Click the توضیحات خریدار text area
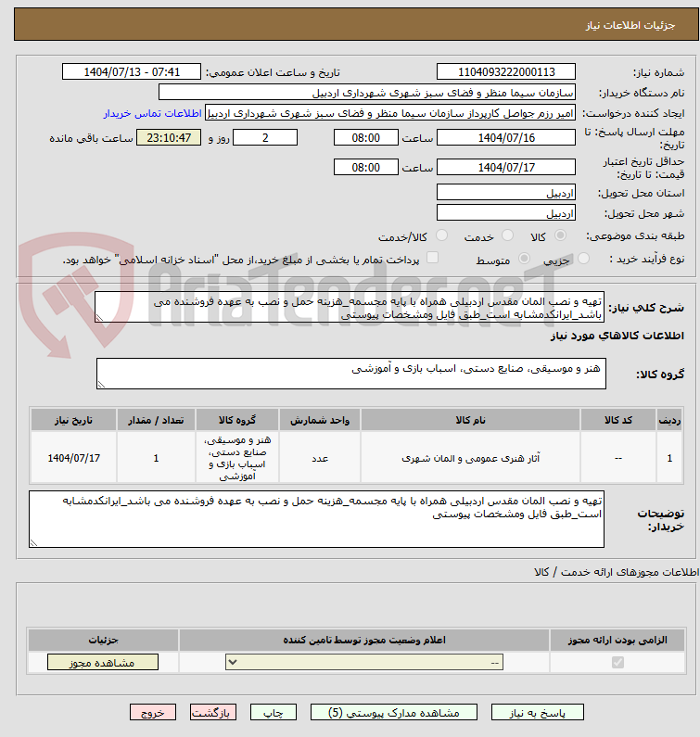This screenshot has width=700, height=737. pyautogui.click(x=316, y=519)
